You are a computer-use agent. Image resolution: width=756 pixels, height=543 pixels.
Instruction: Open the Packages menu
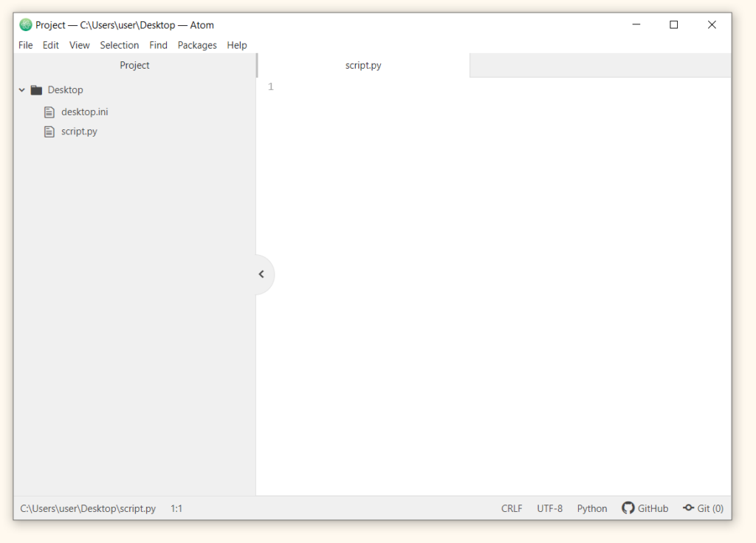coord(197,45)
